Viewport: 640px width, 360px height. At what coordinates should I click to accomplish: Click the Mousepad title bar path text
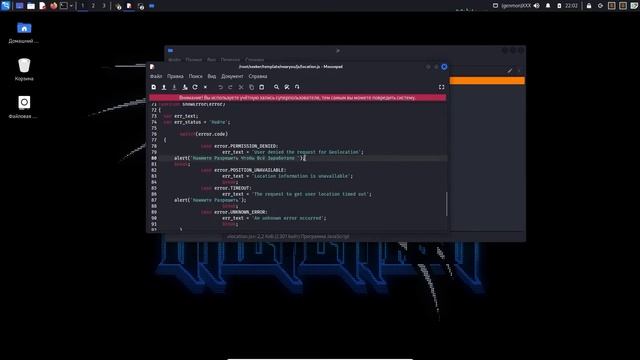click(291, 67)
